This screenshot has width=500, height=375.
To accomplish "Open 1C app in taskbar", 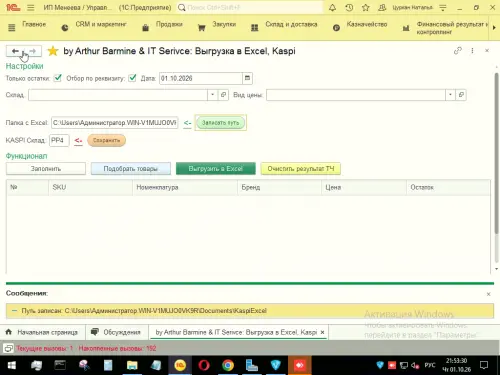I will [180, 365].
